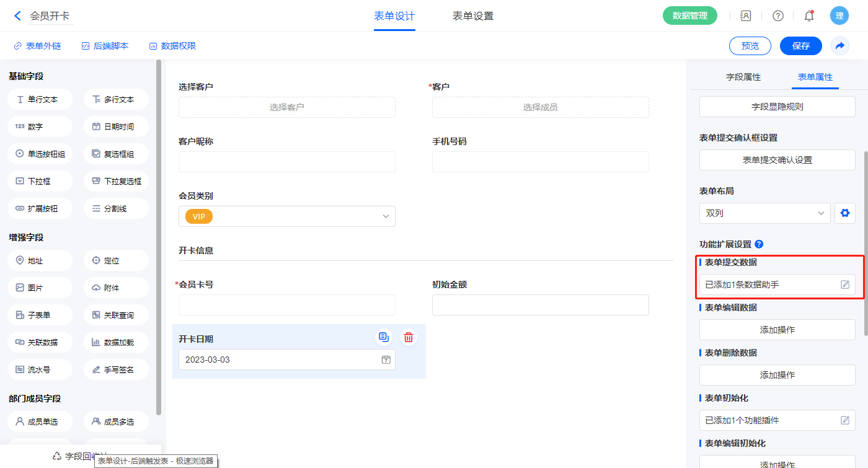Screen dimensions: 868x468
Task: Edit the 表单提交数据 data assistant entry
Action: point(844,285)
